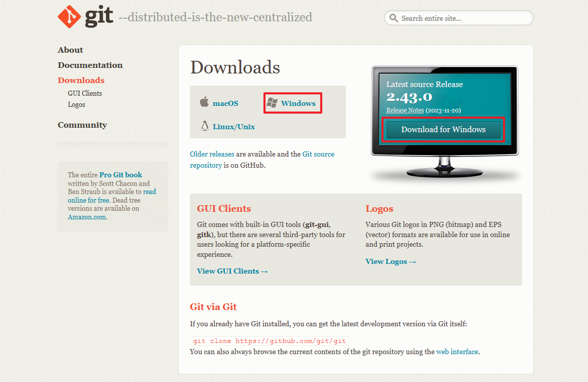Open the About page in sidebar
The image size is (588, 382).
pyautogui.click(x=70, y=50)
